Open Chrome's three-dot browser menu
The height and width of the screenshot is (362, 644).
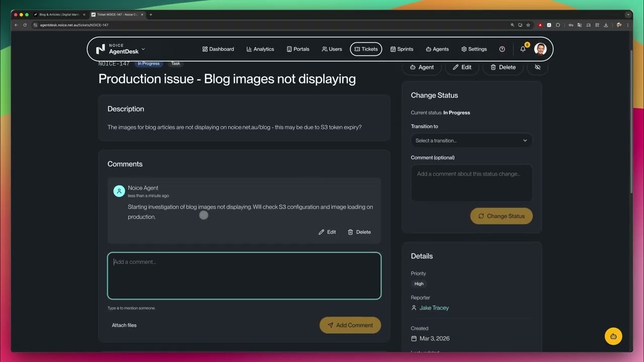[x=627, y=25]
